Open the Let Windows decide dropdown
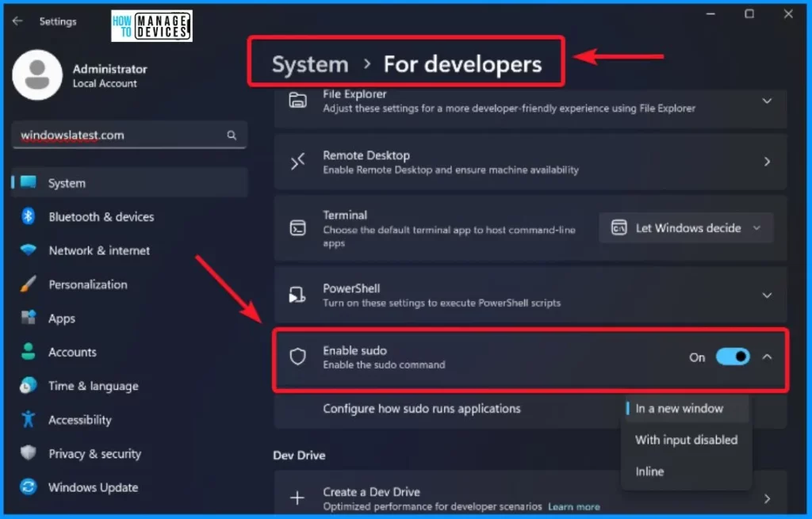The width and height of the screenshot is (812, 519). pyautogui.click(x=686, y=227)
